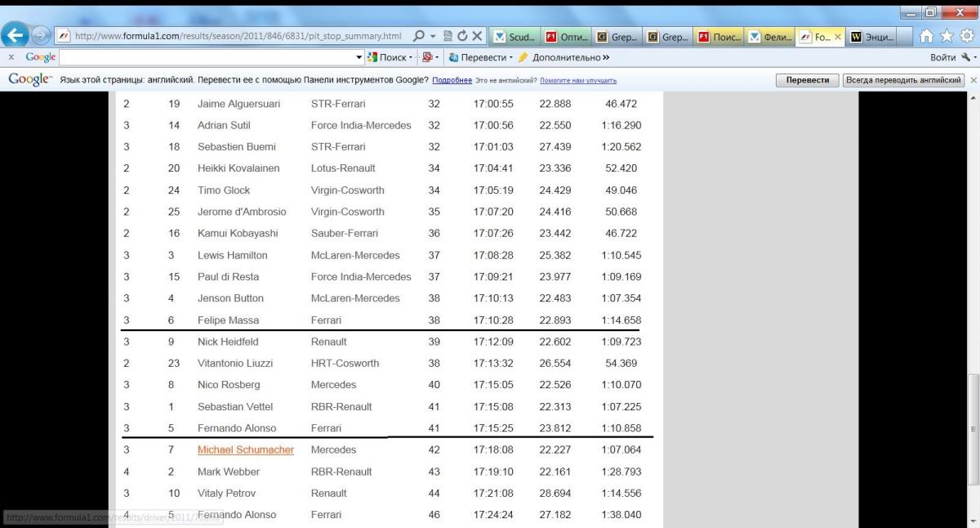Image resolution: width=980 pixels, height=528 pixels.
Task: Click the Kamui Kobayashi driver name
Action: pyautogui.click(x=238, y=234)
